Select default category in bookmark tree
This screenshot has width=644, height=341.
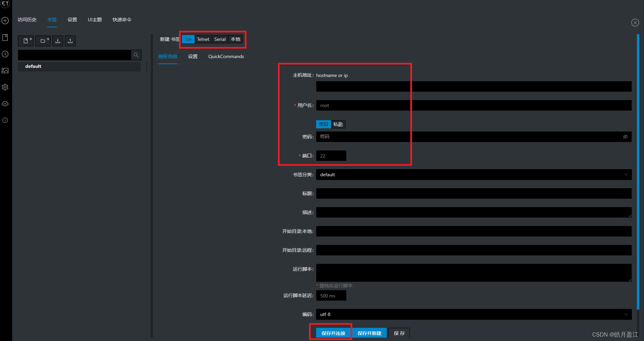(x=79, y=67)
